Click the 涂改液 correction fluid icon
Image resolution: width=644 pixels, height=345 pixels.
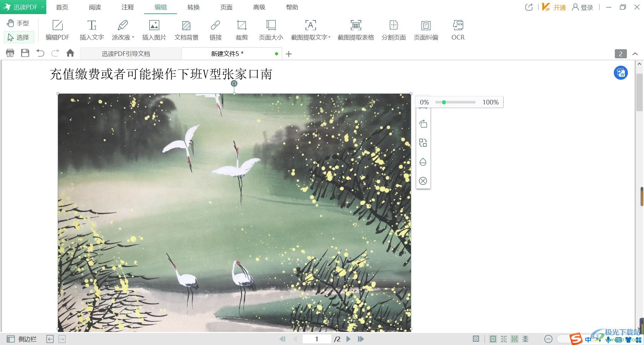[122, 25]
